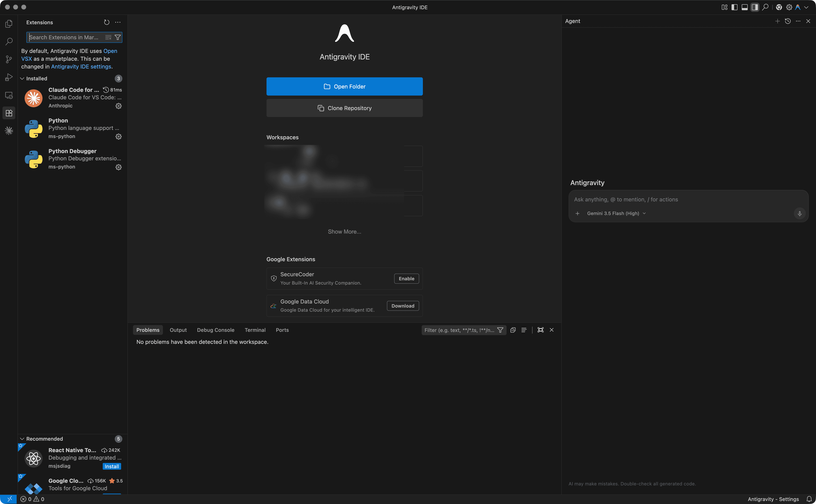
Task: Expand the title bar chevron dropdown
Action: pyautogui.click(x=807, y=7)
